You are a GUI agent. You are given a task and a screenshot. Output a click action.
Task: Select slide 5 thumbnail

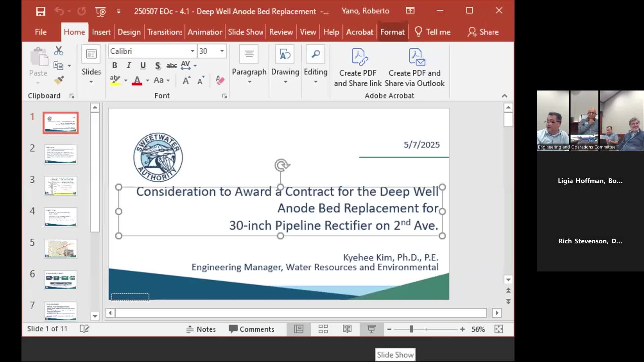[61, 248]
